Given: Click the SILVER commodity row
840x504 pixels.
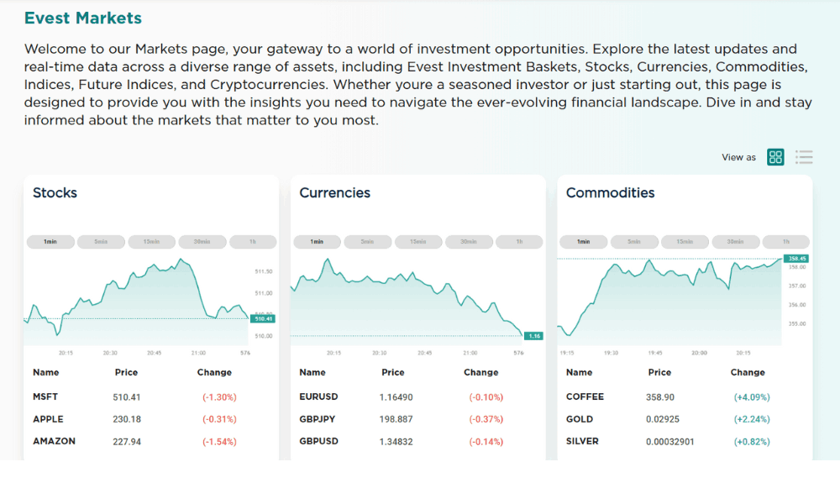Looking at the screenshot, I should tap(582, 441).
